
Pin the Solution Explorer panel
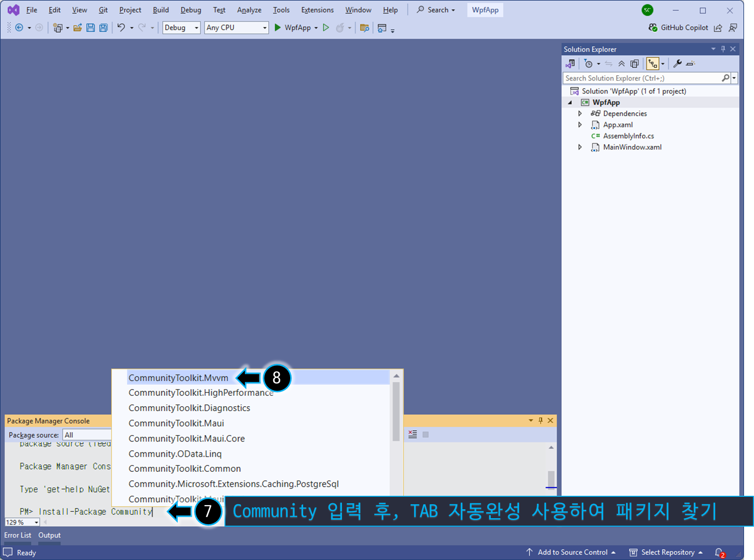[723, 49]
